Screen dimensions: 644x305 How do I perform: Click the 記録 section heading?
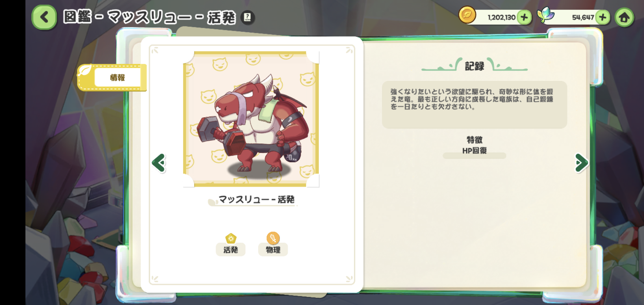pos(475,66)
